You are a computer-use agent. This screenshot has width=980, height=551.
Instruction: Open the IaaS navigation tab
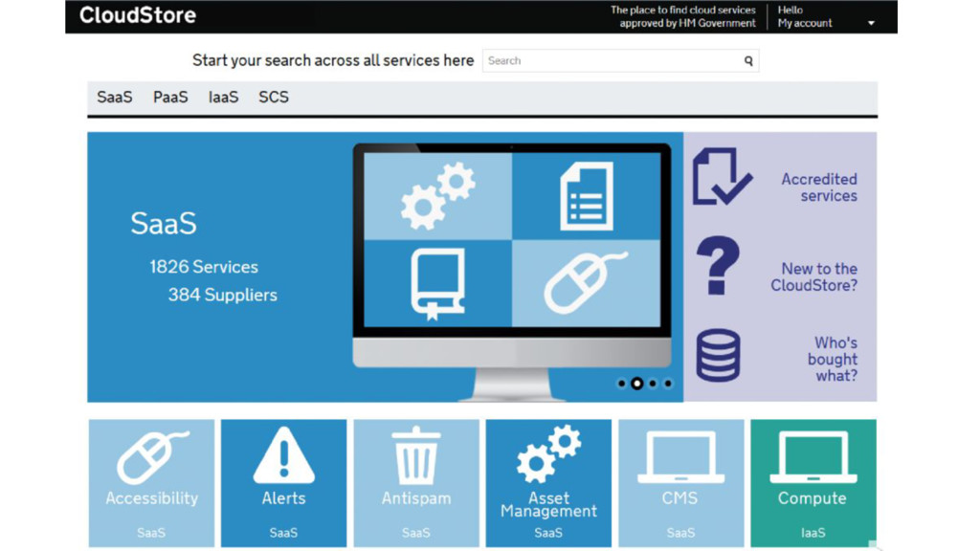(223, 97)
